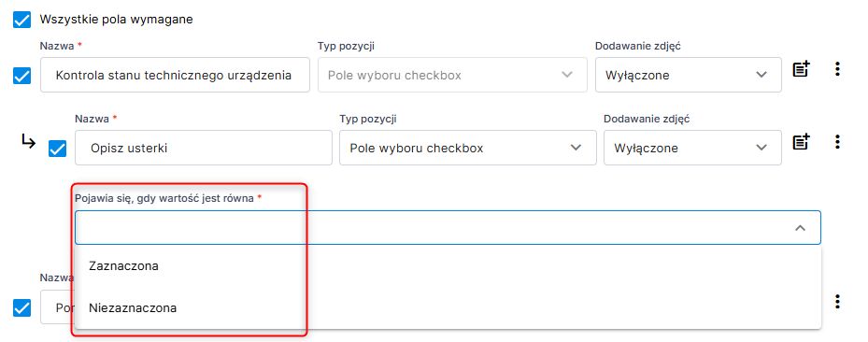
Task: Collapse the Pojawia się, gdy wartość dropdown chevron
Action: tap(800, 228)
